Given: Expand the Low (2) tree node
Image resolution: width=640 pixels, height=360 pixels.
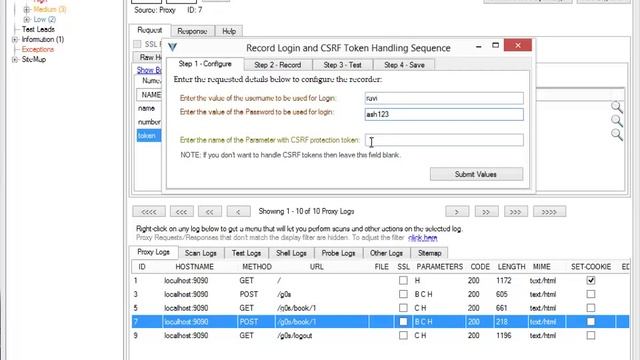Looking at the screenshot, I should 27,19.
